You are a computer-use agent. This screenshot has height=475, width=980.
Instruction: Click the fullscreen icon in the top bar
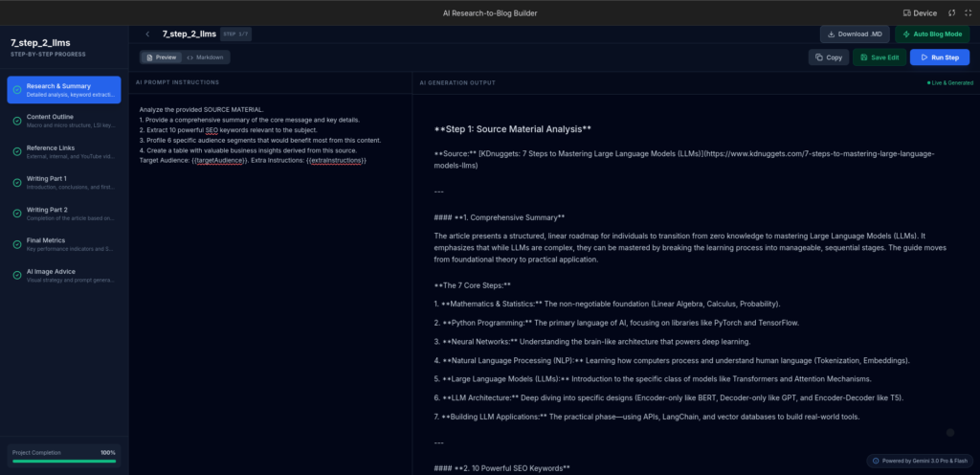pos(969,13)
